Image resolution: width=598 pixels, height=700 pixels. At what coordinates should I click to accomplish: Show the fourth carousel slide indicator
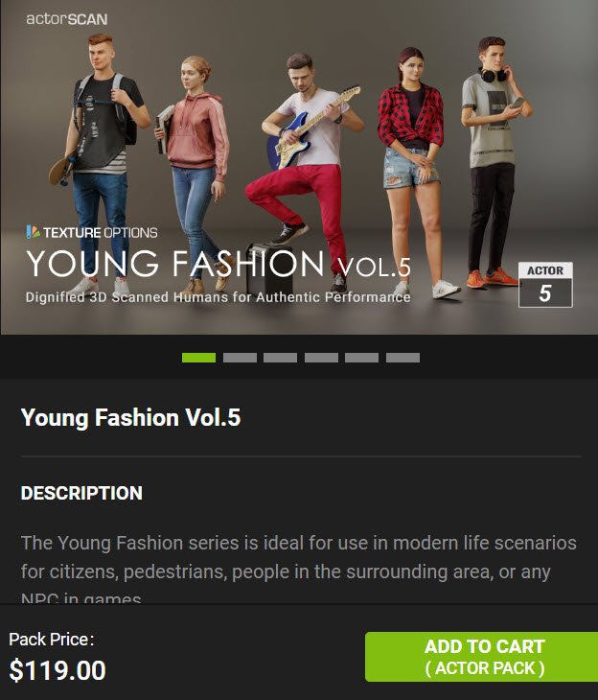[x=321, y=358]
